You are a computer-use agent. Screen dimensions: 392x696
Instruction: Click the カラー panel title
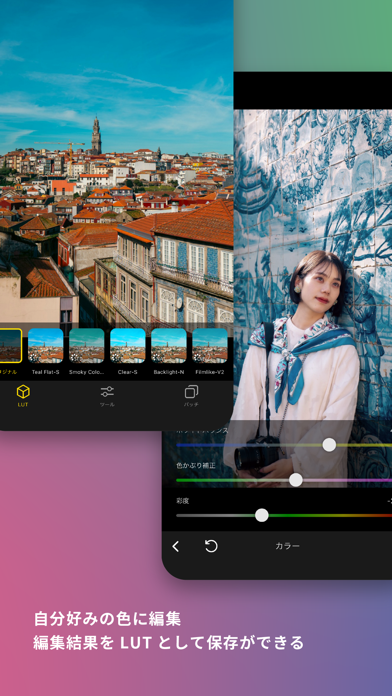[287, 546]
